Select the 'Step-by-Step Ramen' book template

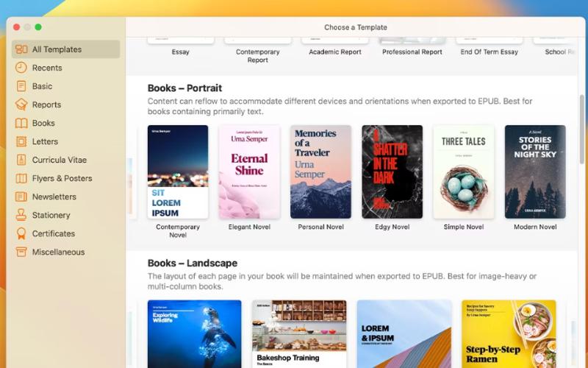point(509,334)
